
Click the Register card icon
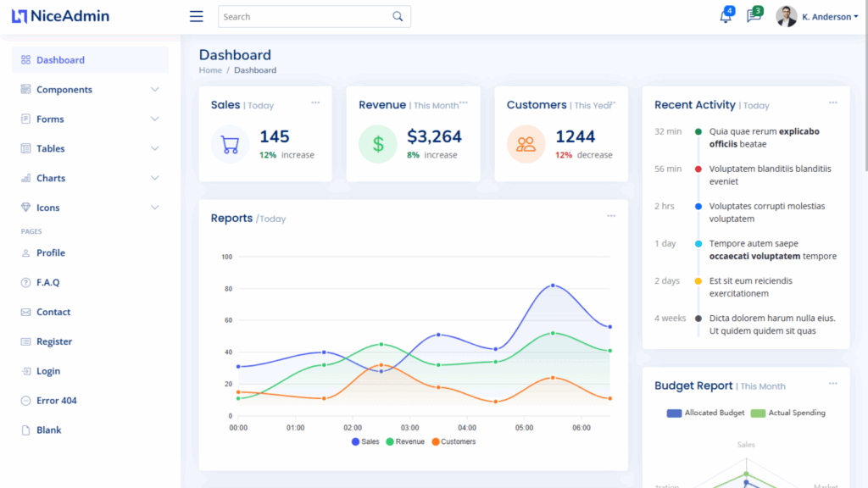pyautogui.click(x=25, y=341)
